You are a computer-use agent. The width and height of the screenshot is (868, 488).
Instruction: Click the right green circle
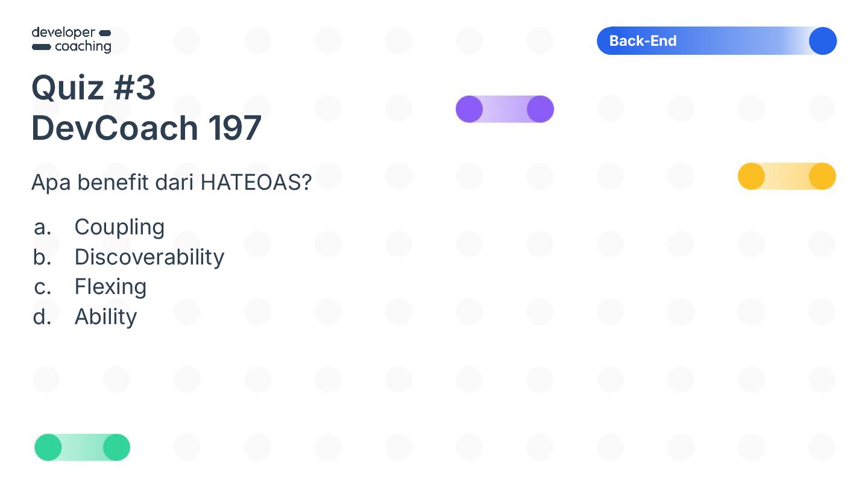click(x=116, y=448)
